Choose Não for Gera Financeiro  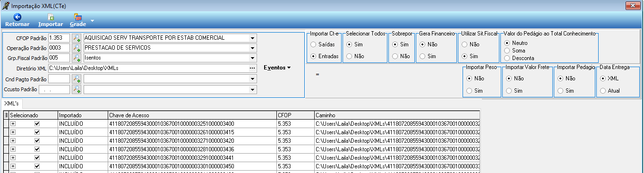422,44
